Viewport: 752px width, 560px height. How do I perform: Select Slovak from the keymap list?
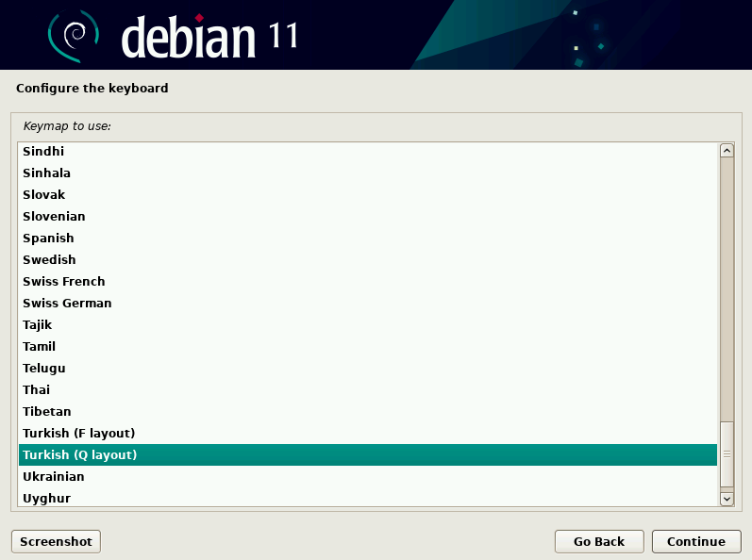coord(43,194)
